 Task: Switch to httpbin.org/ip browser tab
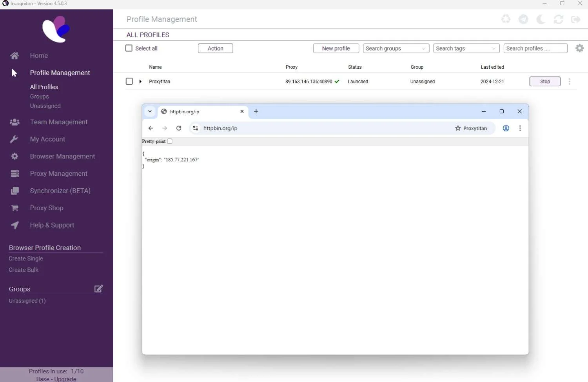(x=203, y=111)
